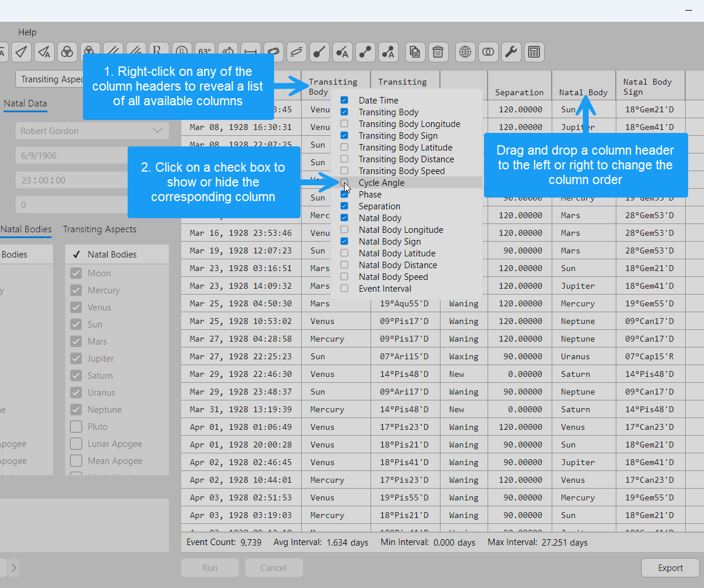Screen dimensions: 704x588
Task: Click the Natal Body Sign column header
Action: [650, 85]
